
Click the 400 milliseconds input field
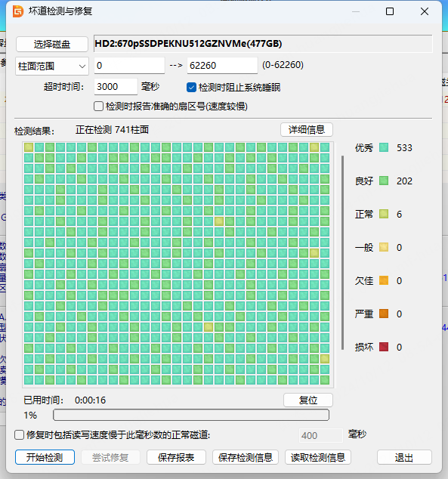pos(321,435)
